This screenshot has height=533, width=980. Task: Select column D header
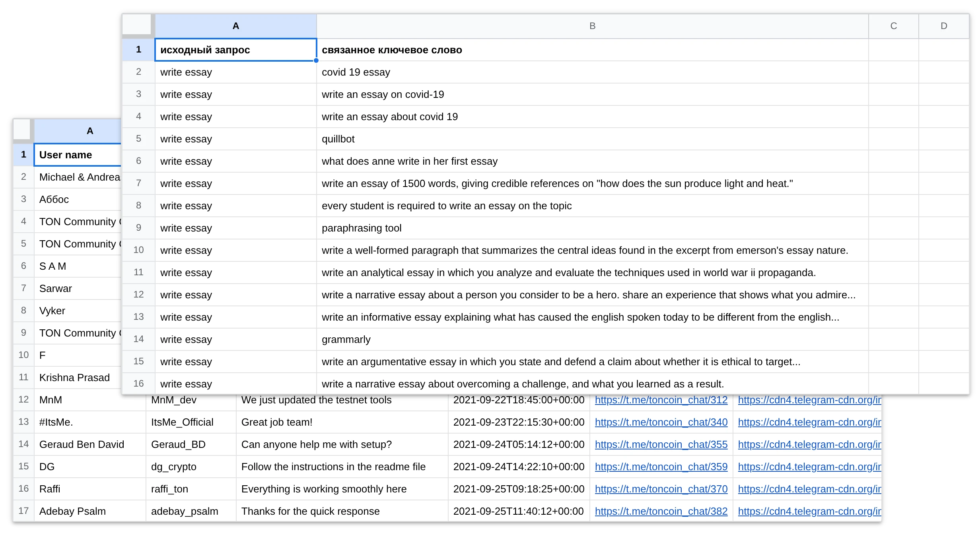pyautogui.click(x=944, y=26)
